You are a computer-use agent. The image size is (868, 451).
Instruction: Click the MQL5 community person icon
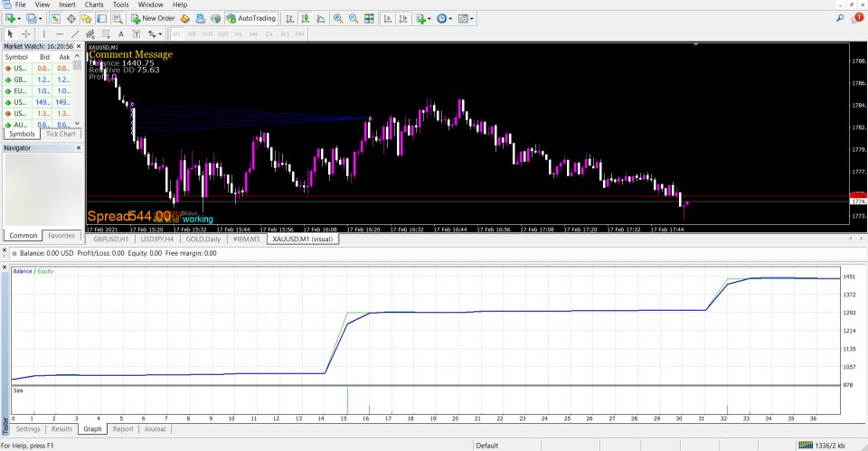point(201,18)
